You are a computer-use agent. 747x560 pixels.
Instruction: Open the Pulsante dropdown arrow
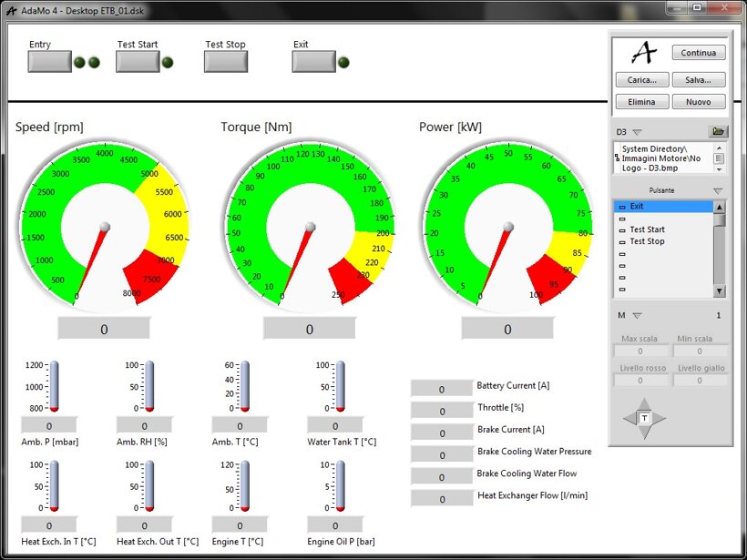click(x=718, y=190)
